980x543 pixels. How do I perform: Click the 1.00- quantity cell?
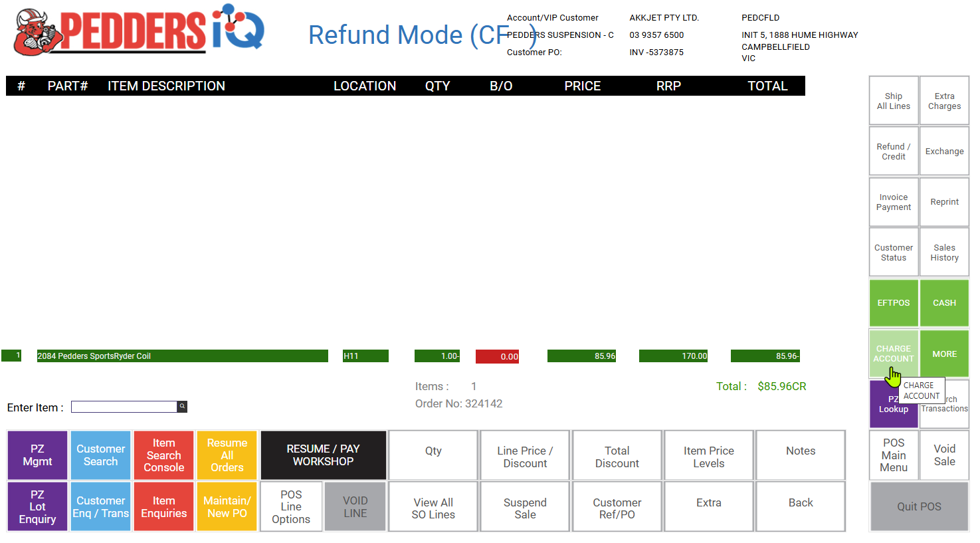pyautogui.click(x=437, y=356)
